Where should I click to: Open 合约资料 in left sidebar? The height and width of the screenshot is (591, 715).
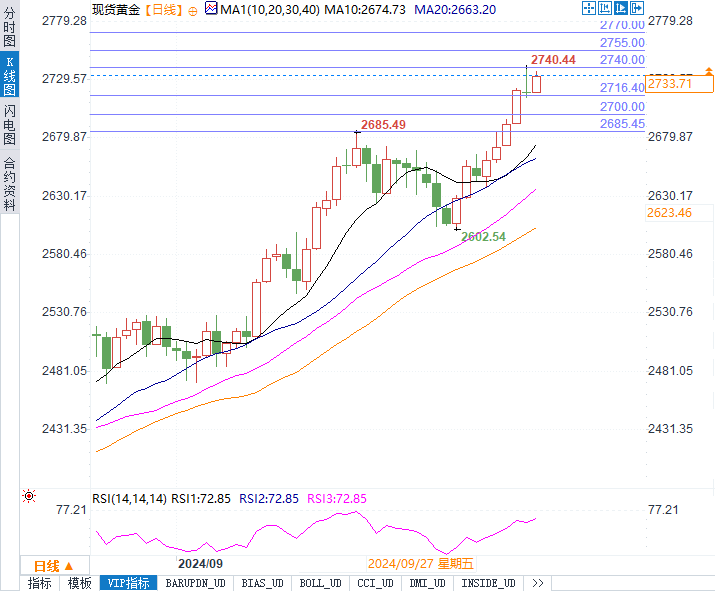pos(9,184)
